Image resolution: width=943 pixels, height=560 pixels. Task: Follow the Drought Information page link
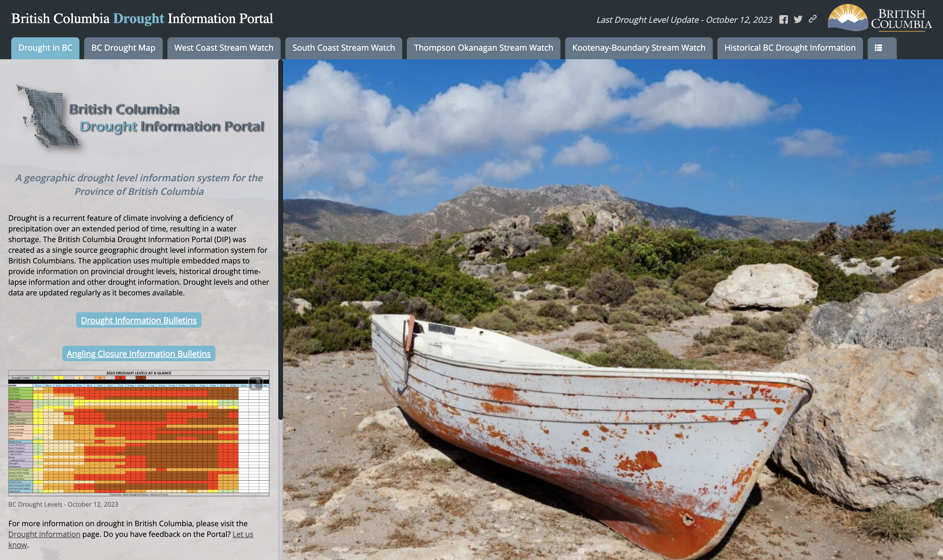[x=44, y=534]
